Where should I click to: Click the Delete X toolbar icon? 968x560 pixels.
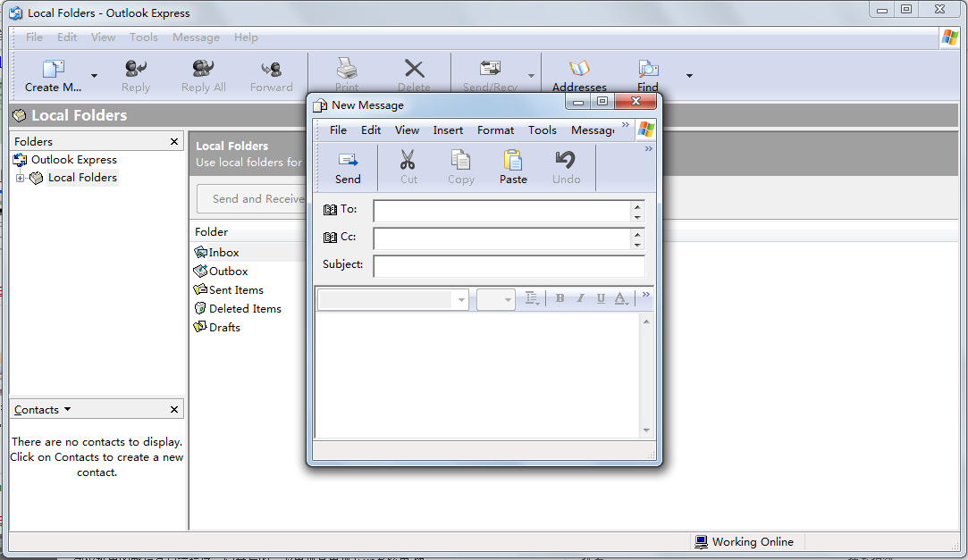[414, 69]
